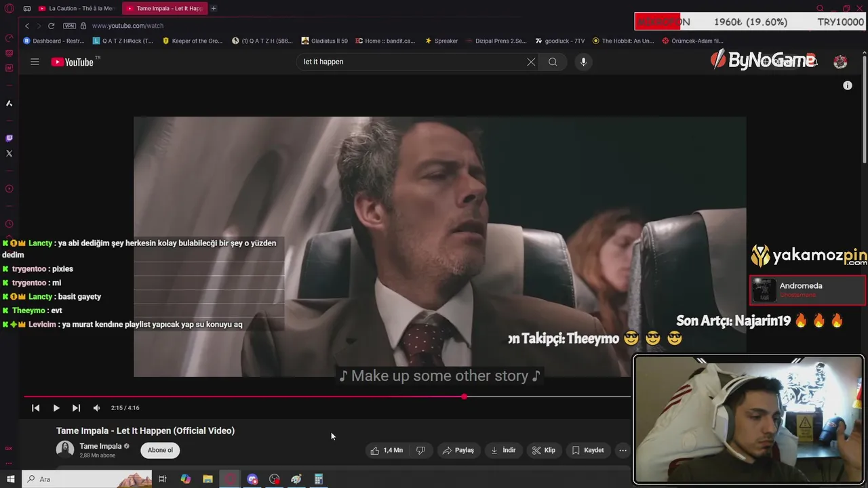The width and height of the screenshot is (868, 488).
Task: Open The Hobbit: An Un... bookmark
Action: click(x=623, y=41)
